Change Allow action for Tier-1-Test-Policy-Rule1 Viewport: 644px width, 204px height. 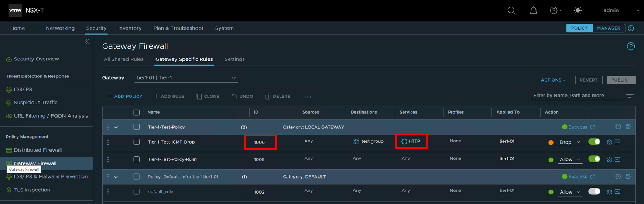point(570,160)
